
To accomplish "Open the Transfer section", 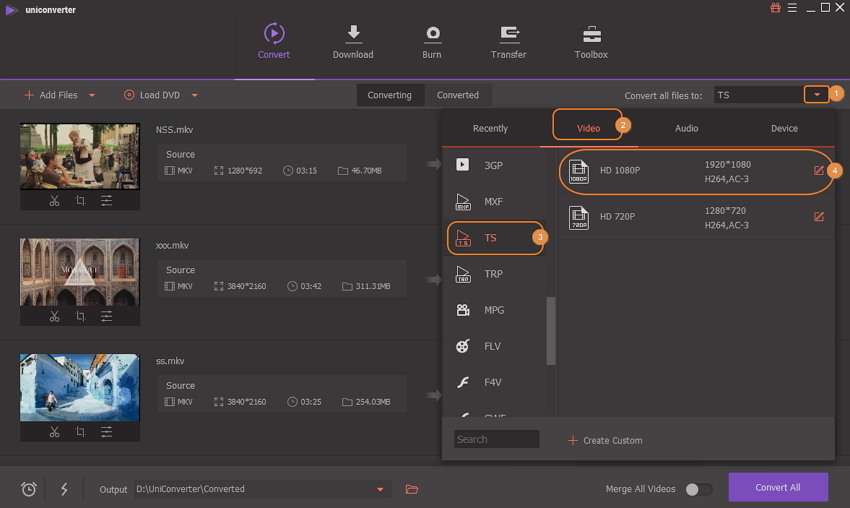I will (x=508, y=41).
